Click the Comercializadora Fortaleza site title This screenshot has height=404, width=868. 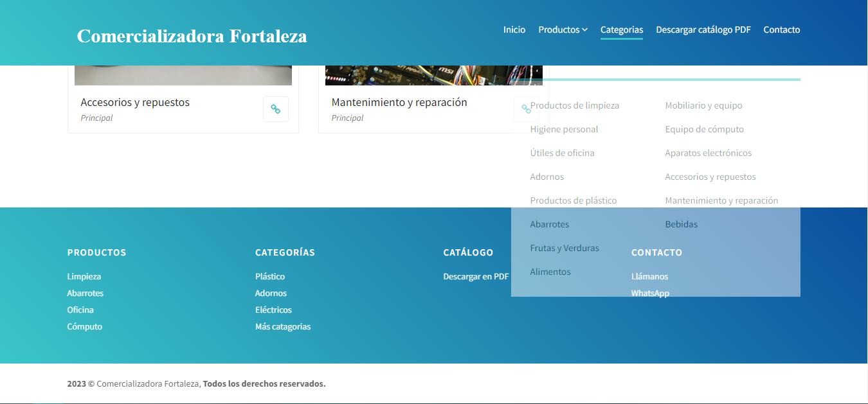point(192,36)
